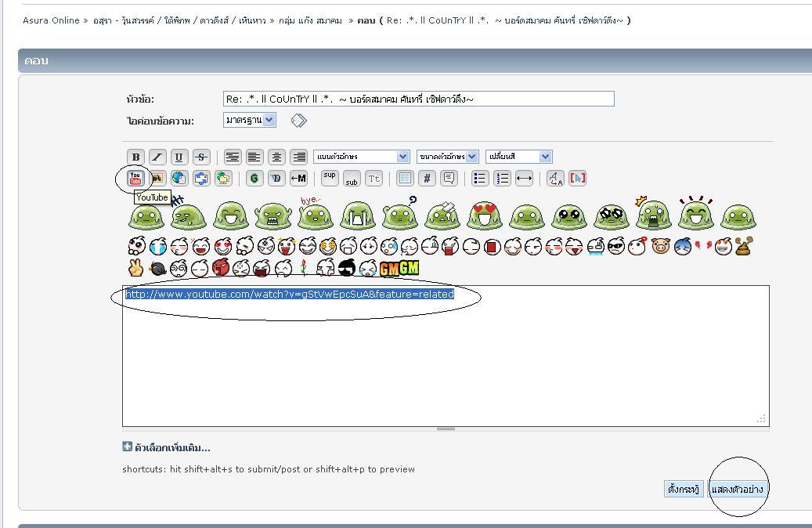Apply strikethrough formatting

(x=201, y=157)
